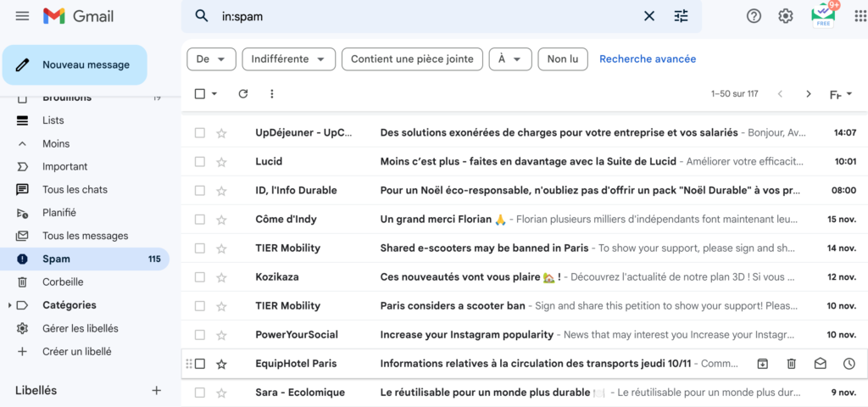Open the Sara - Ecolomique email row
The height and width of the screenshot is (407, 868).
click(524, 393)
